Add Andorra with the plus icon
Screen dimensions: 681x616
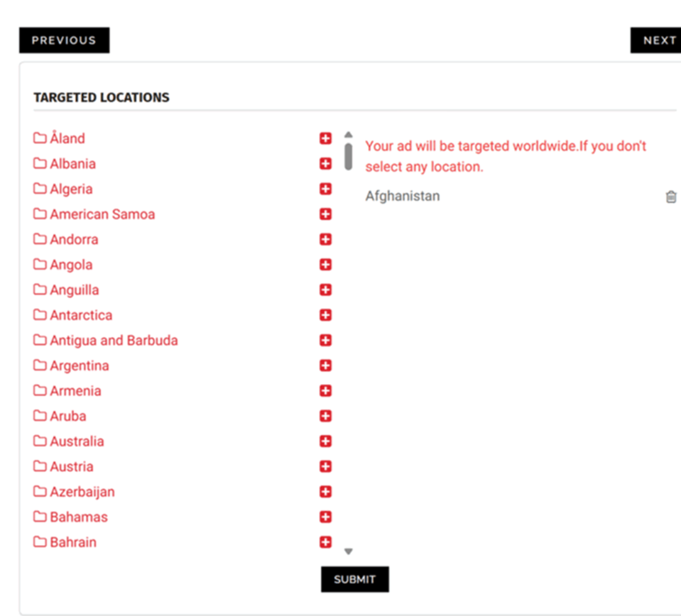coord(325,239)
